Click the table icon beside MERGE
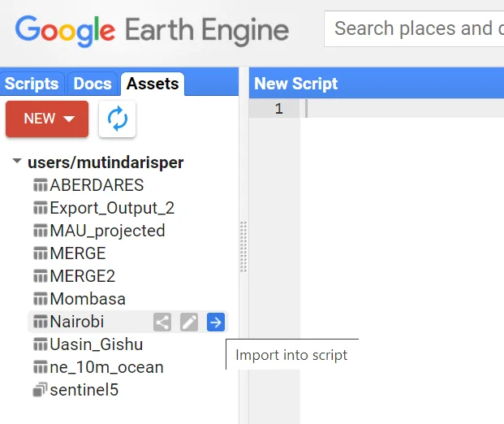Screen dimensions: 504x424 41,253
